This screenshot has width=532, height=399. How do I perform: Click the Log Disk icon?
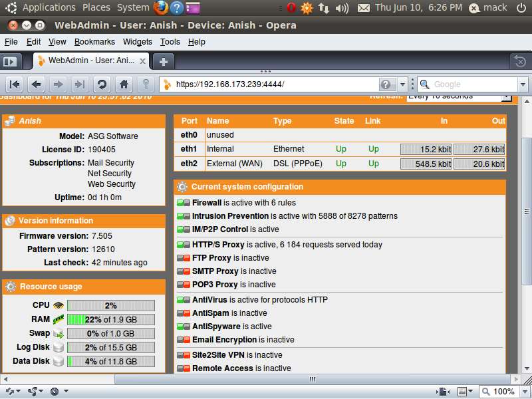[x=59, y=347]
